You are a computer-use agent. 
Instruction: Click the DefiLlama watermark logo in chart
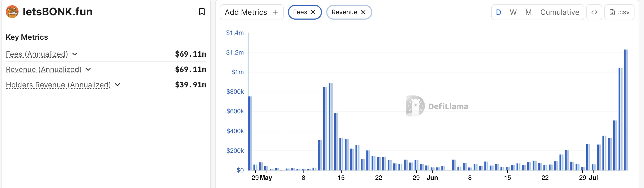tap(415, 106)
